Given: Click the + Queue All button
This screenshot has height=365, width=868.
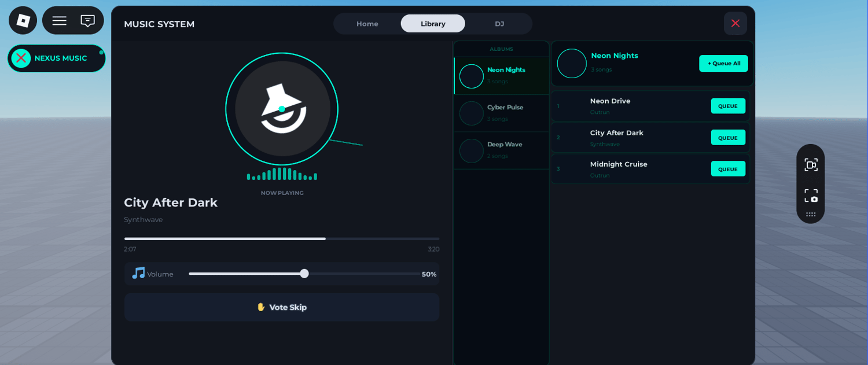Looking at the screenshot, I should 723,64.
